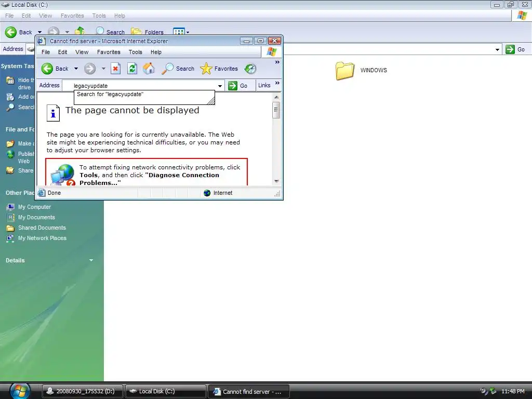Expand Back history dropdown in Internet Explorer
532x399 pixels.
(x=76, y=69)
